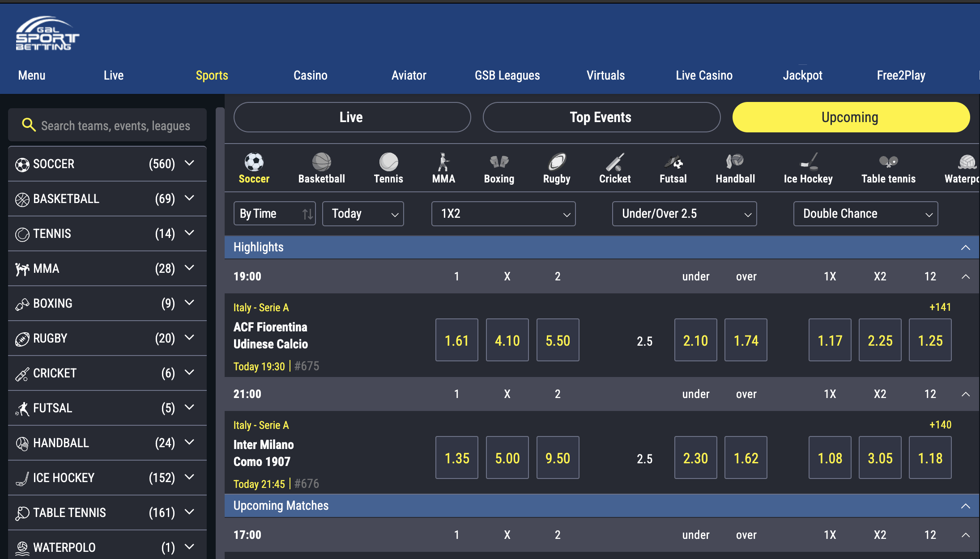Pick Inter Milano draw odds 5.00
The width and height of the screenshot is (980, 559).
point(507,458)
